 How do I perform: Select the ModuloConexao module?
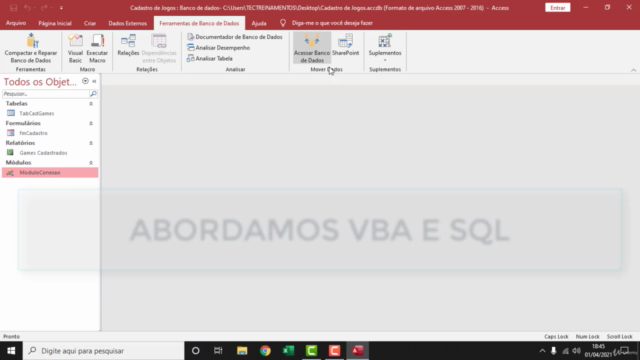pyautogui.click(x=50, y=173)
